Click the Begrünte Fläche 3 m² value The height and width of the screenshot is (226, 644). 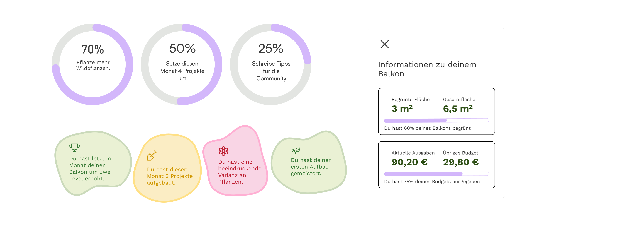[402, 109]
